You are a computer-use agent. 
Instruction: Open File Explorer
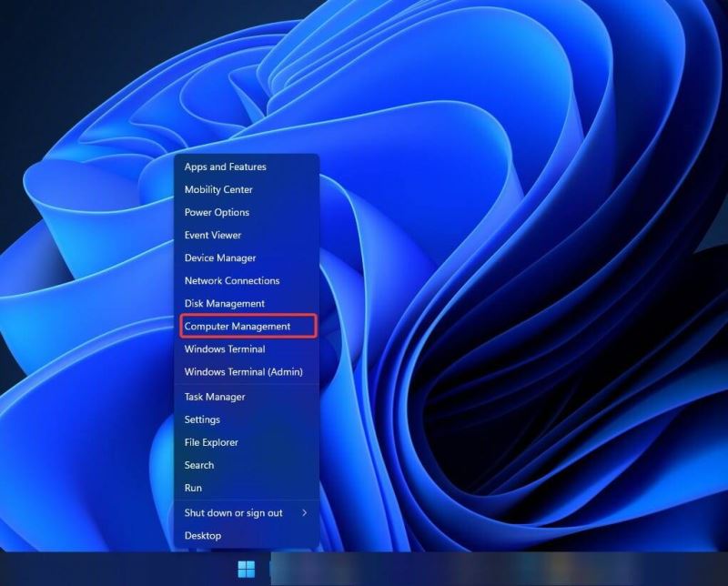pos(212,442)
